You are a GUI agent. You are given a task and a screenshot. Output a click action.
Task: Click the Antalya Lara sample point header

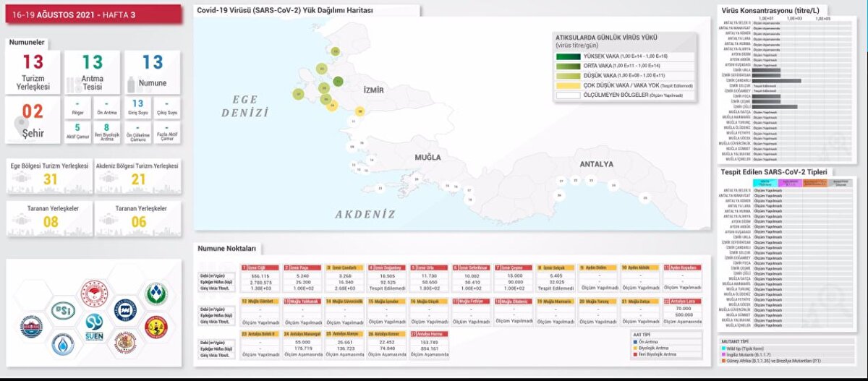[684, 301]
